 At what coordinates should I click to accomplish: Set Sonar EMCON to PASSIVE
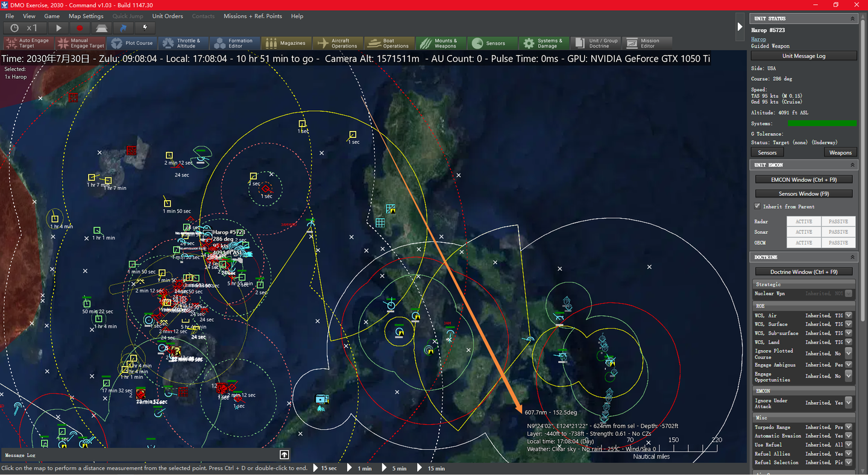click(838, 231)
